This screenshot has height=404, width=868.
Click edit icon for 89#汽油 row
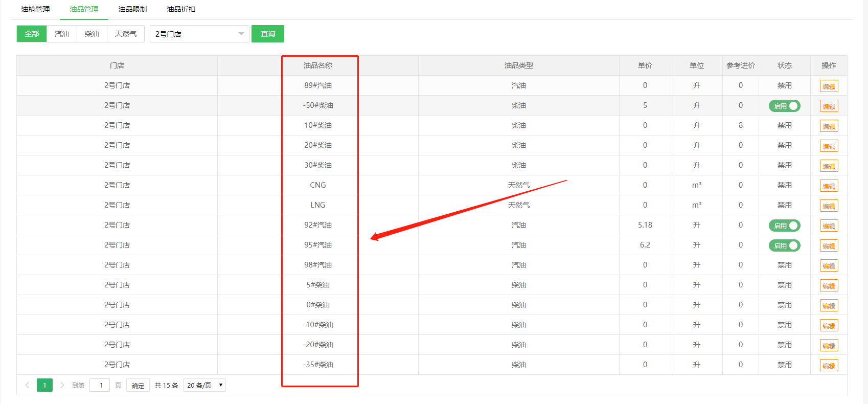point(829,86)
